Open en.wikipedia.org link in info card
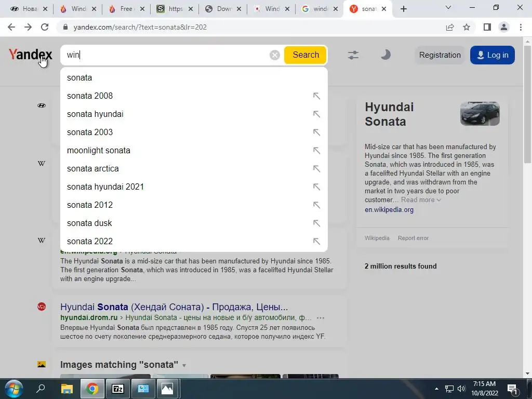532x399 pixels. [389, 210]
